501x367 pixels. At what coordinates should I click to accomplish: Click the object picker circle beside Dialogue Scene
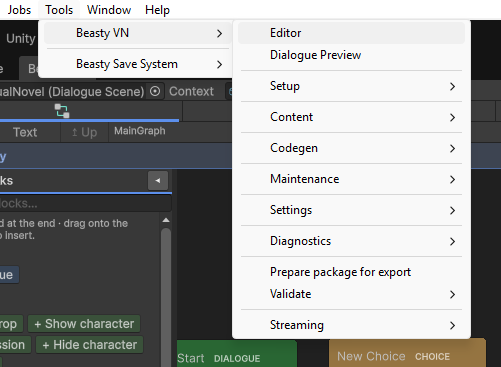[155, 91]
